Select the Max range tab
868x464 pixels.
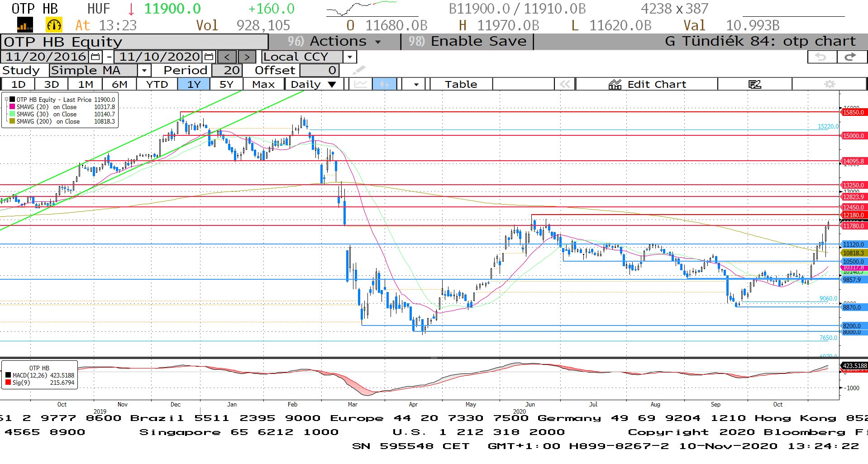tap(263, 84)
